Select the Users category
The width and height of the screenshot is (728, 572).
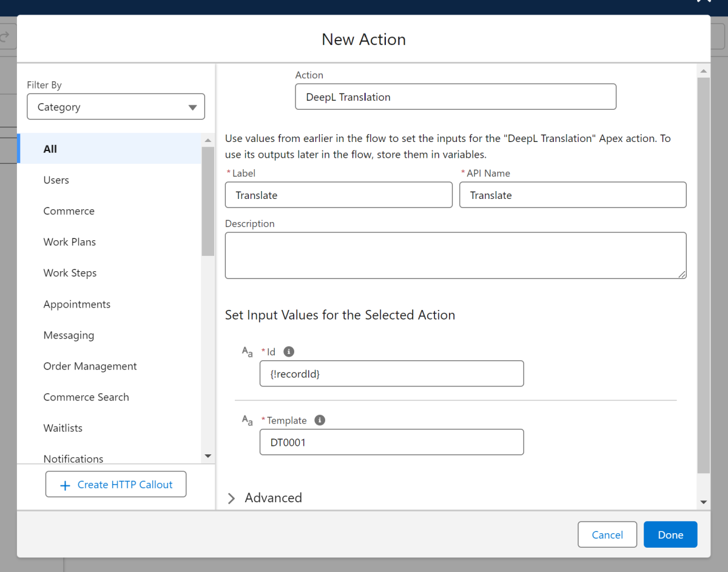click(56, 180)
